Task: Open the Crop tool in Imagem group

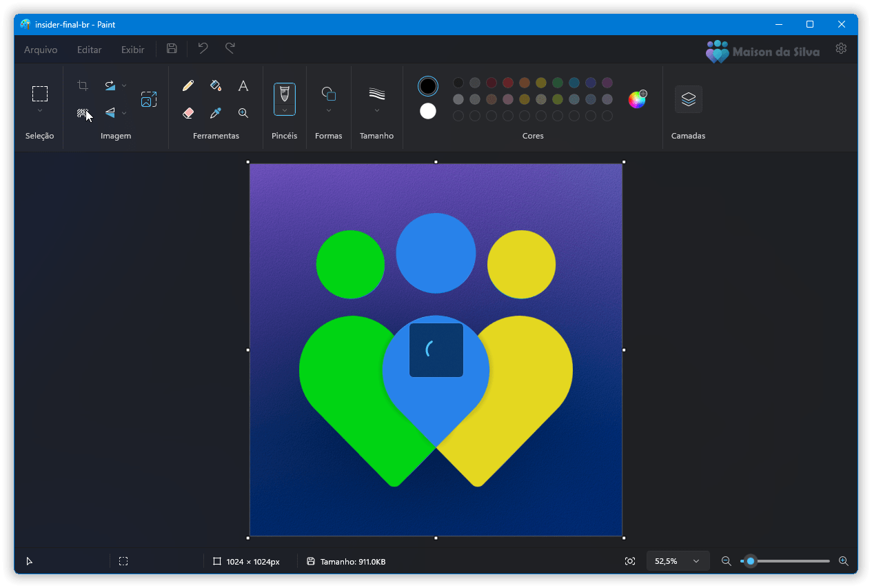Action: [x=83, y=85]
